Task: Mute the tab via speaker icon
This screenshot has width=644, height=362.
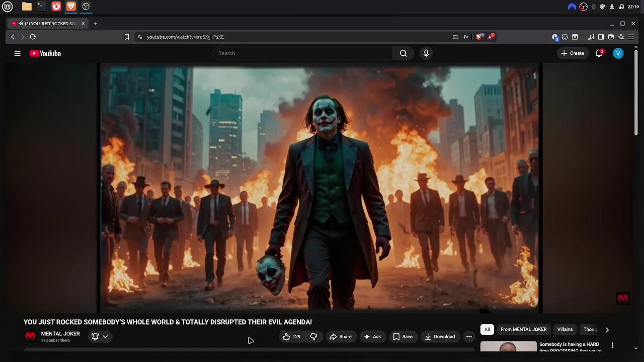Action: tap(21, 24)
